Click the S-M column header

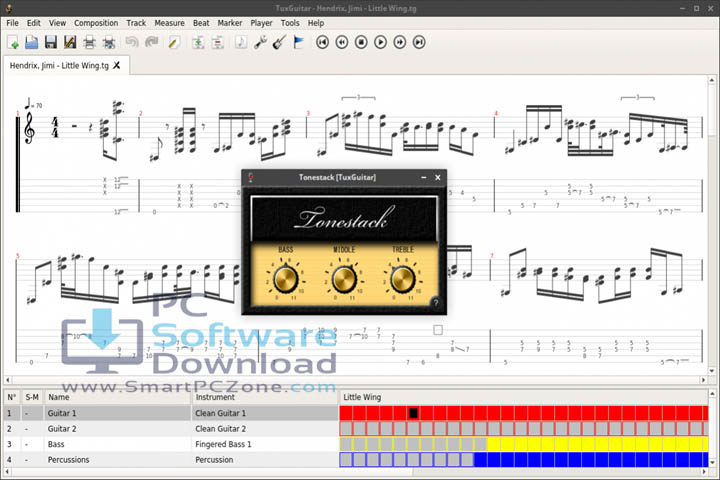pyautogui.click(x=32, y=397)
